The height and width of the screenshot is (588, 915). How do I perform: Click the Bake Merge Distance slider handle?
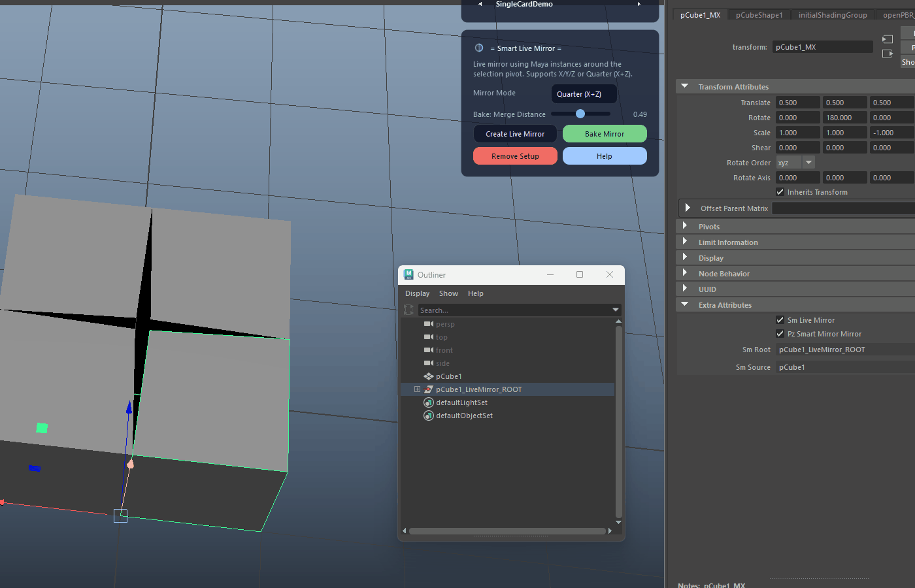(580, 114)
